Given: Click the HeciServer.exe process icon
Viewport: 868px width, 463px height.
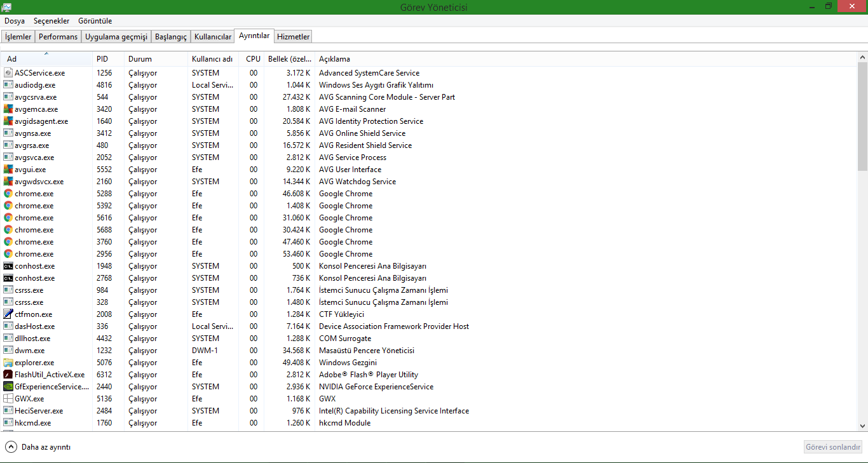Looking at the screenshot, I should (x=8, y=411).
